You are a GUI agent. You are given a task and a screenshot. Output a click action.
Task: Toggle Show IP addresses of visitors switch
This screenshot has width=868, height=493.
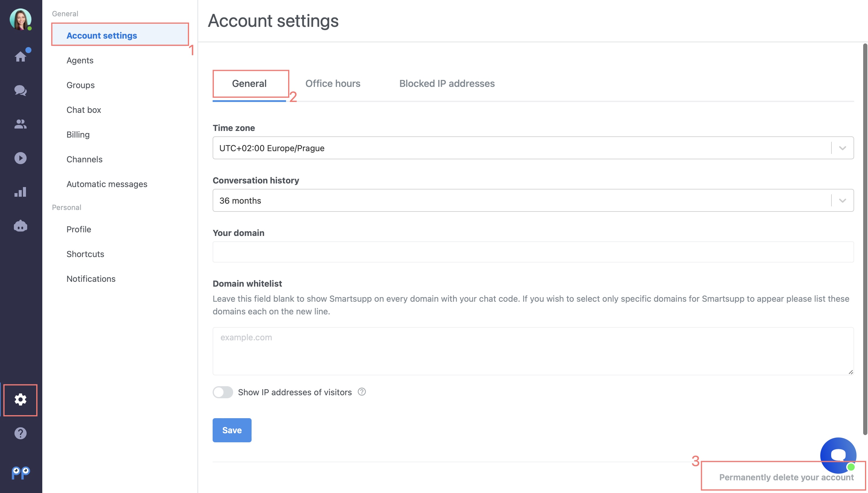click(x=223, y=392)
